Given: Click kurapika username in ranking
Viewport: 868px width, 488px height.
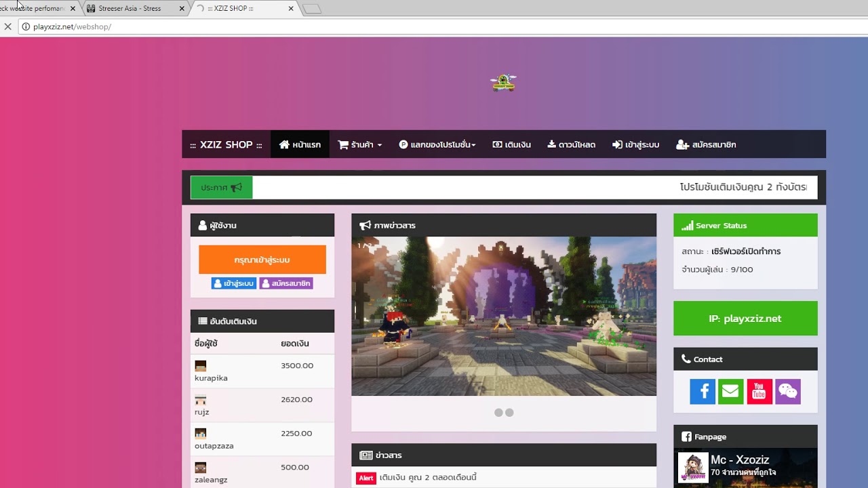Looking at the screenshot, I should pyautogui.click(x=211, y=378).
